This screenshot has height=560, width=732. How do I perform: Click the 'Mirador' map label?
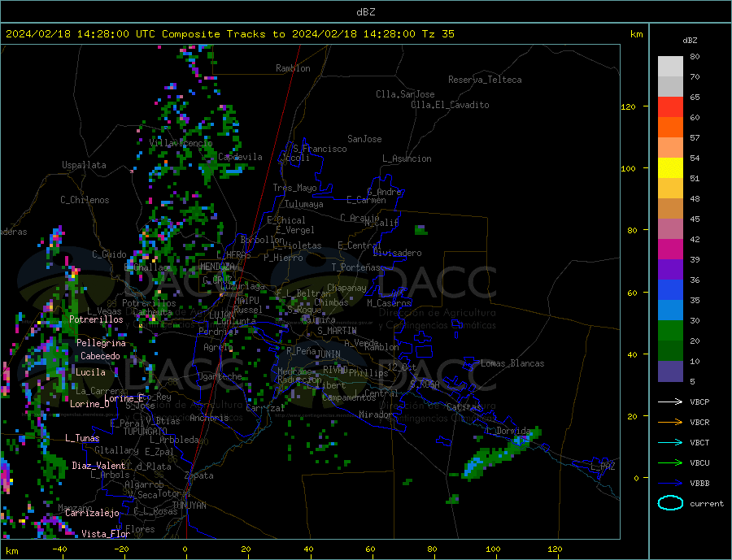[x=375, y=415]
